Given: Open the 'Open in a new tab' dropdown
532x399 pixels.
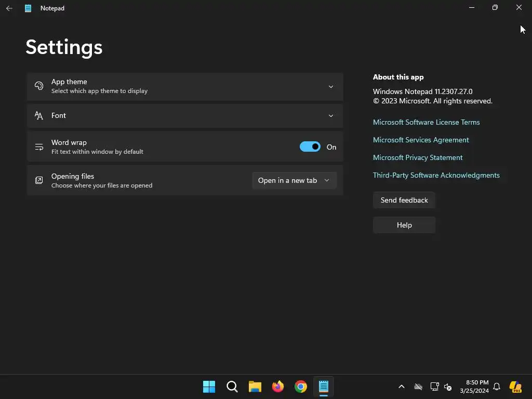Looking at the screenshot, I should 294,180.
